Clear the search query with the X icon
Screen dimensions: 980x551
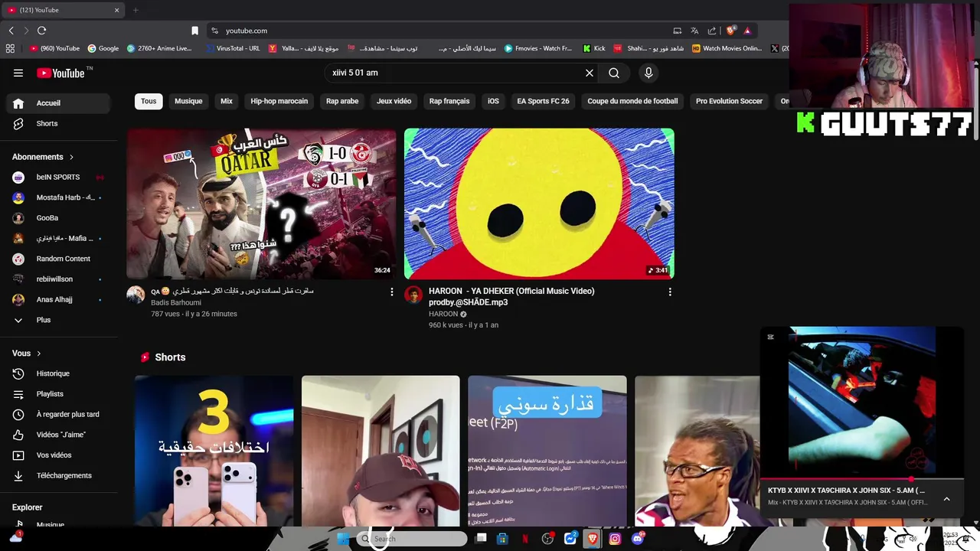590,73
